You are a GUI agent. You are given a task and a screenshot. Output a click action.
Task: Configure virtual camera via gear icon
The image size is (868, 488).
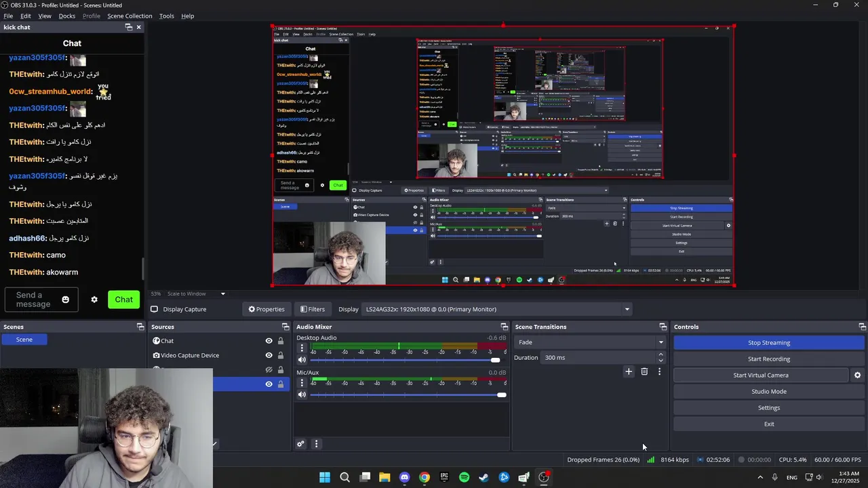point(857,375)
